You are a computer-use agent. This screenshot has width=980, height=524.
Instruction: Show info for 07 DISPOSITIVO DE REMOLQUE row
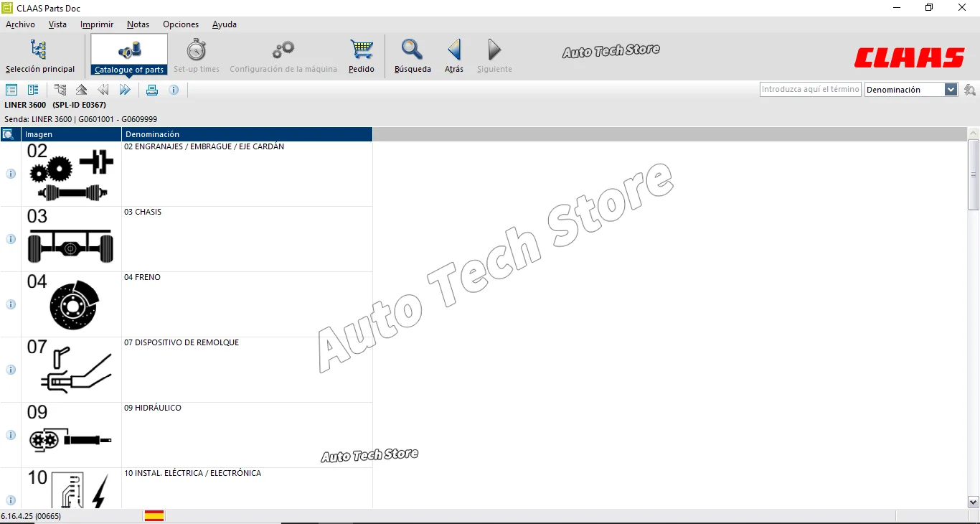coord(11,370)
